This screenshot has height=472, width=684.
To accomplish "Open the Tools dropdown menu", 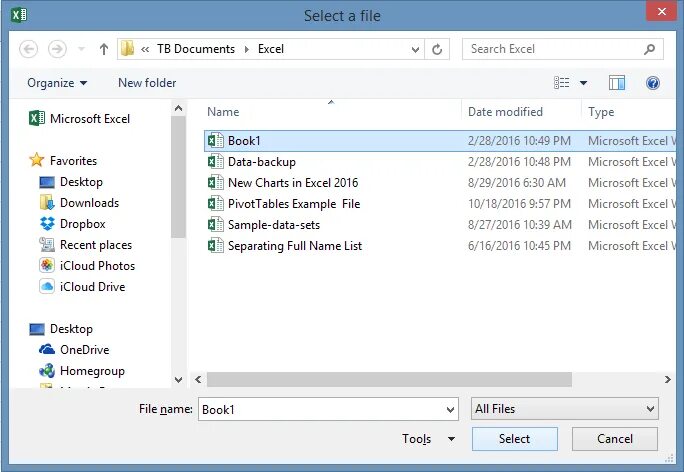I will [x=428, y=439].
